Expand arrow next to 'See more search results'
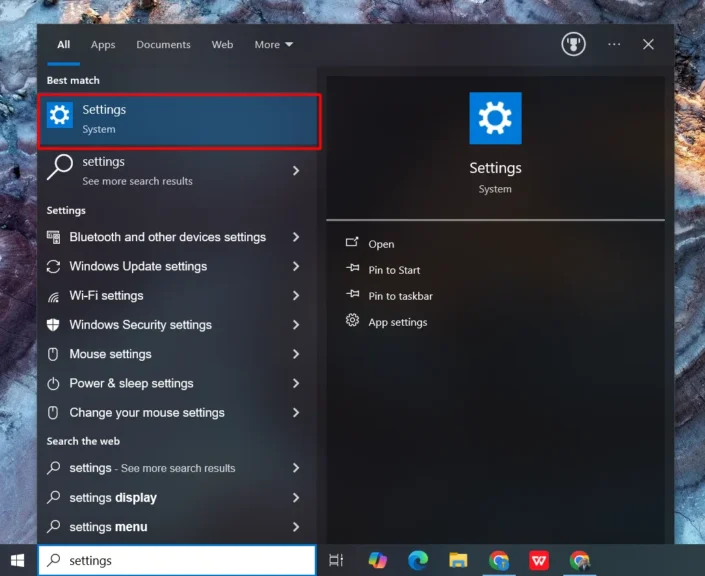 pos(296,171)
